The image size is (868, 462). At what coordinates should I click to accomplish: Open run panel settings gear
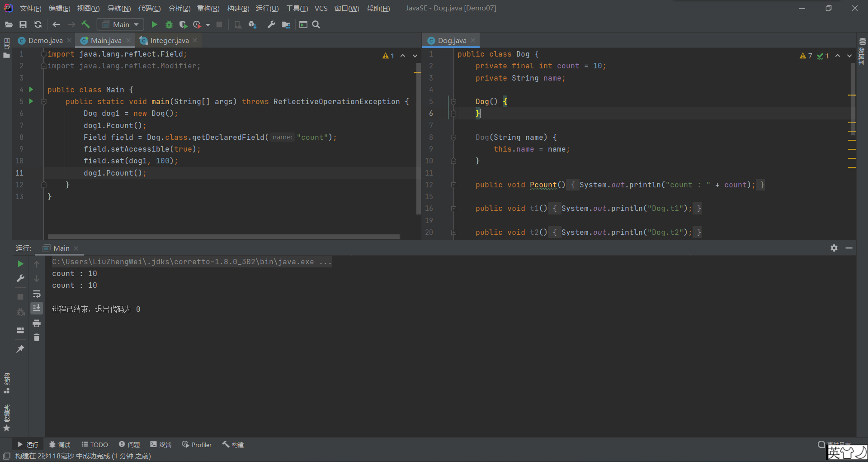coord(834,248)
